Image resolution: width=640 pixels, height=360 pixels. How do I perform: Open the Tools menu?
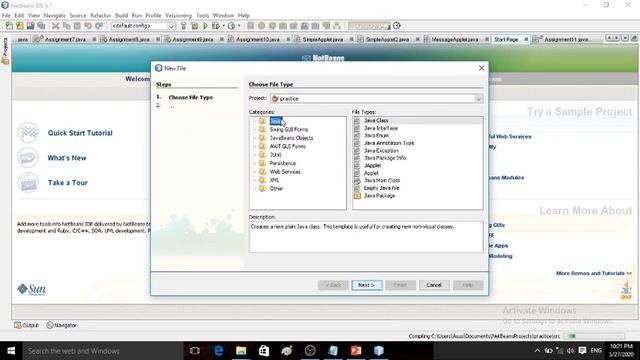(x=202, y=16)
